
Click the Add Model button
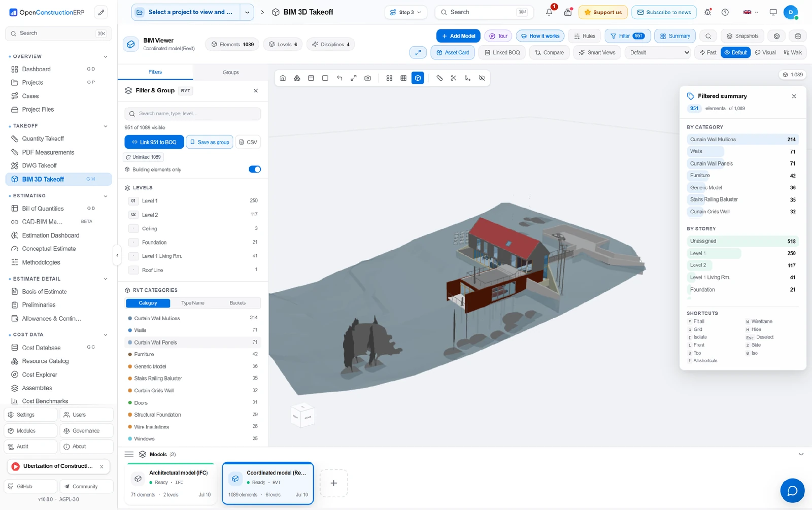pos(458,36)
